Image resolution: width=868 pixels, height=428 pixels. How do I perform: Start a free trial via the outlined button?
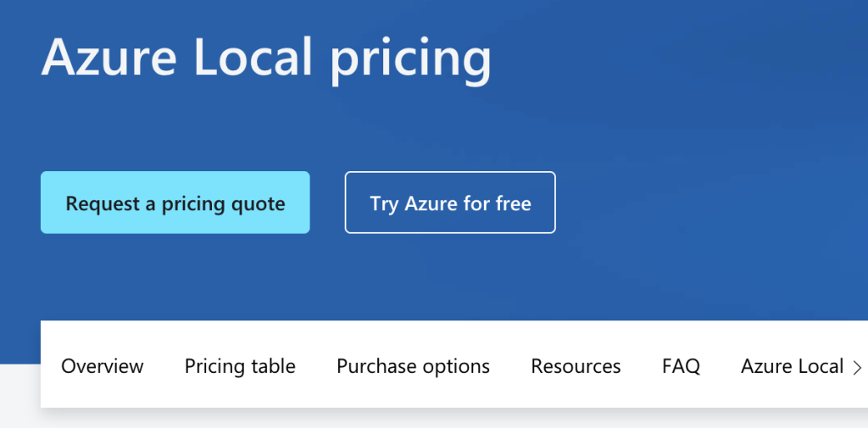[x=450, y=203]
